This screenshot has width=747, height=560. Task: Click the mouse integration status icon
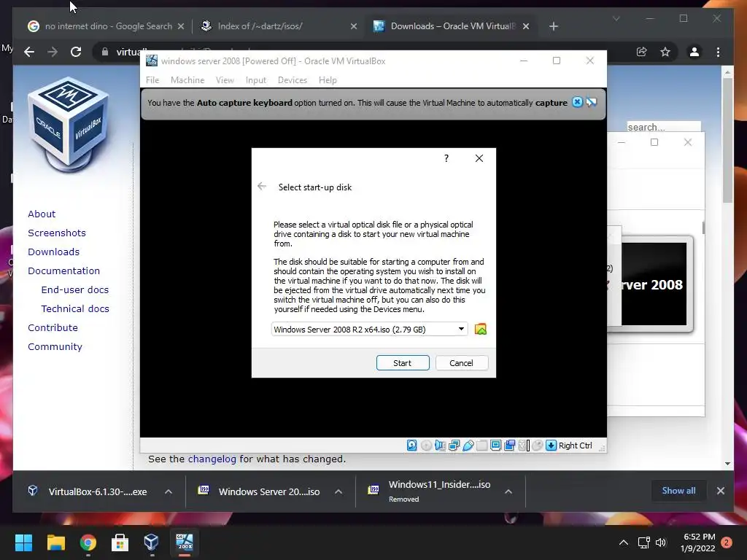(538, 446)
